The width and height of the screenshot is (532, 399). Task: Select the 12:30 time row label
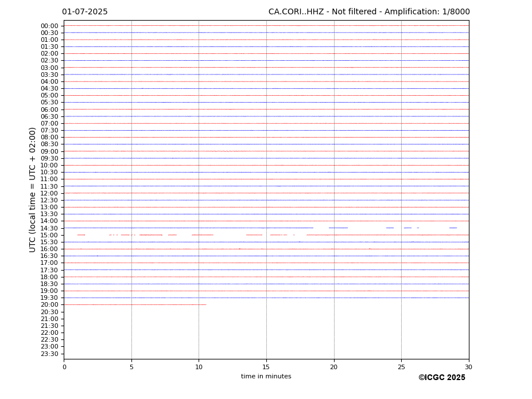pos(49,200)
